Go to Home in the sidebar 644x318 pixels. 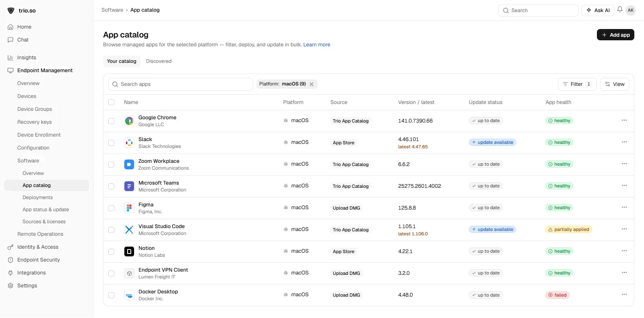point(24,27)
